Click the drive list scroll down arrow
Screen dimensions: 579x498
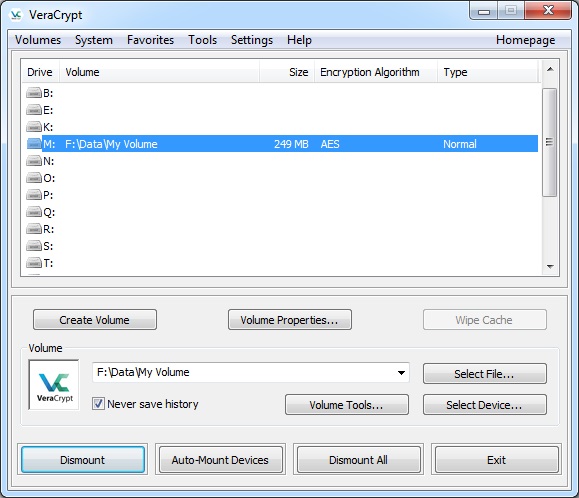tap(550, 266)
